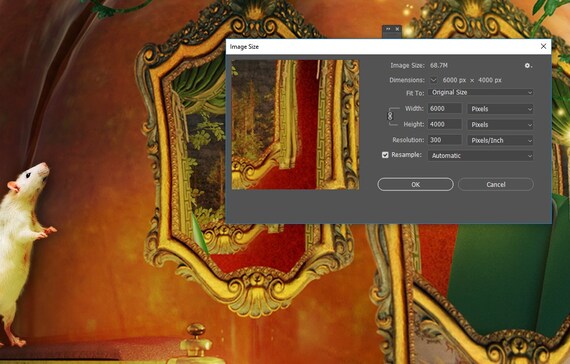570x364 pixels.
Task: Open the Image Size gear settings menu
Action: pyautogui.click(x=528, y=65)
